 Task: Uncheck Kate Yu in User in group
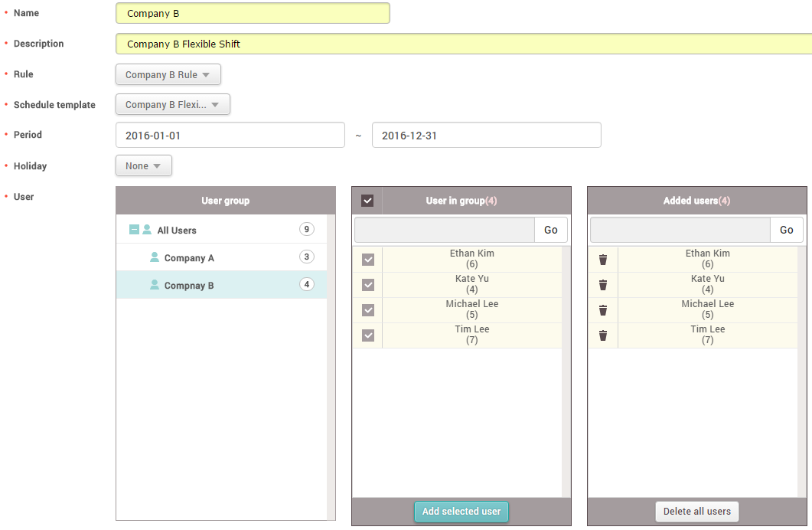coord(368,285)
